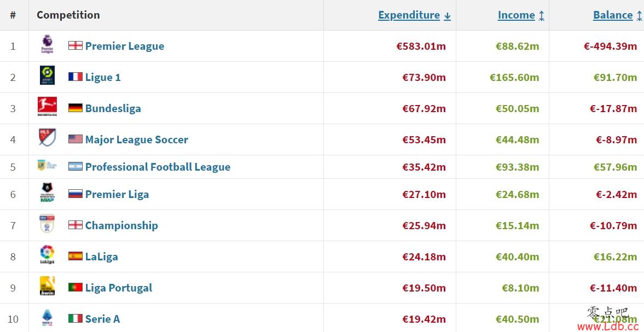Open the Serie A competition link
644x332 pixels.
(103, 319)
